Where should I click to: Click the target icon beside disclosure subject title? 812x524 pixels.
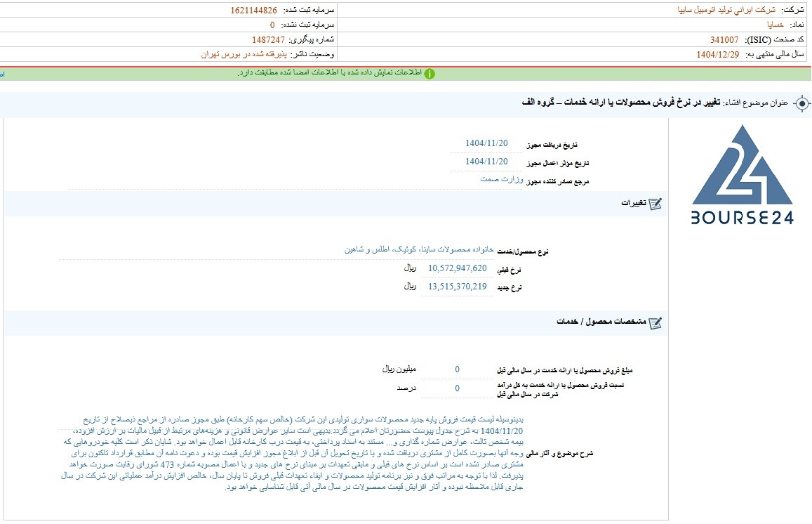801,104
